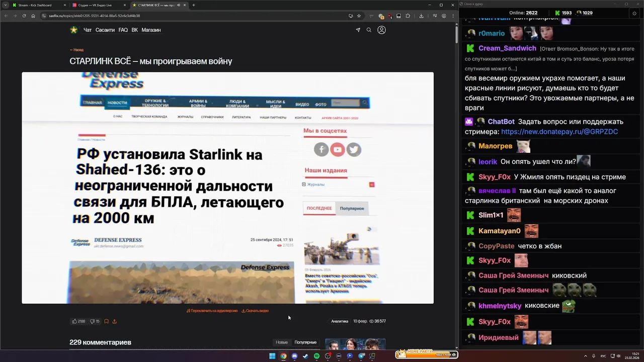Image resolution: width=644 pixels, height=362 pixels.
Task: Open the user profile icon
Action: click(381, 30)
